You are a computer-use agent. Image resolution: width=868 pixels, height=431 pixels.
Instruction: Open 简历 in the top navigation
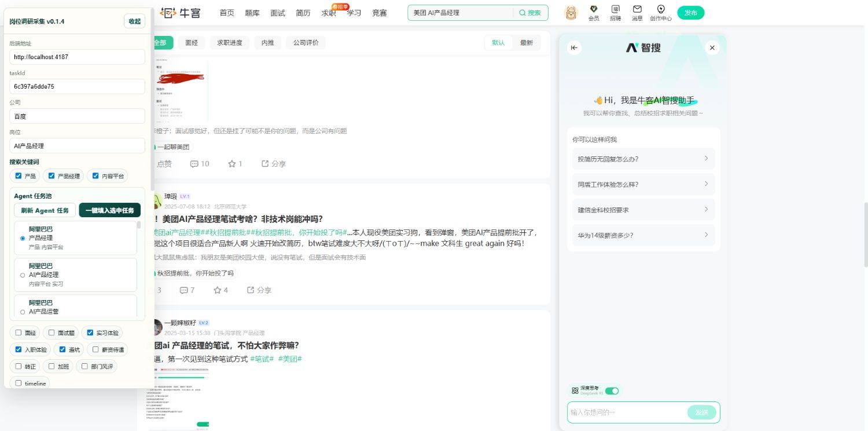pyautogui.click(x=303, y=13)
